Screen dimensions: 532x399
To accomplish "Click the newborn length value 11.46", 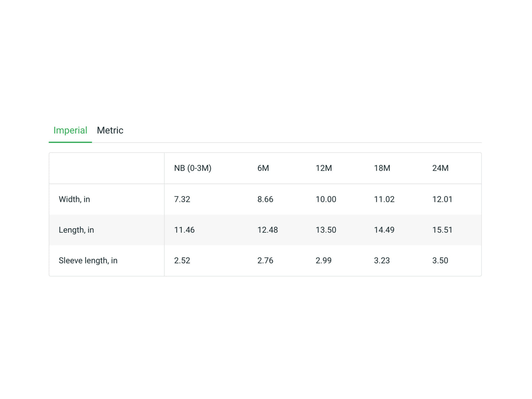I will pyautogui.click(x=184, y=230).
